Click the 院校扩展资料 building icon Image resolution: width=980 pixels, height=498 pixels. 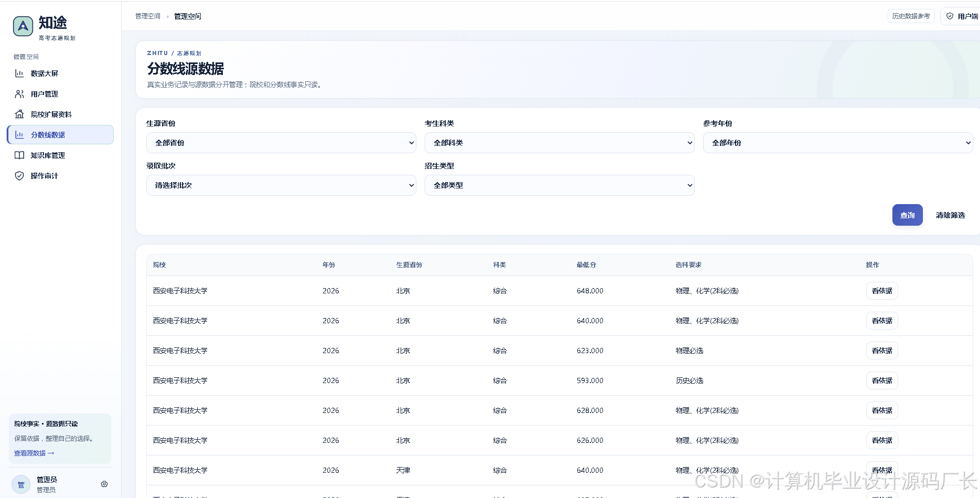pyautogui.click(x=19, y=114)
